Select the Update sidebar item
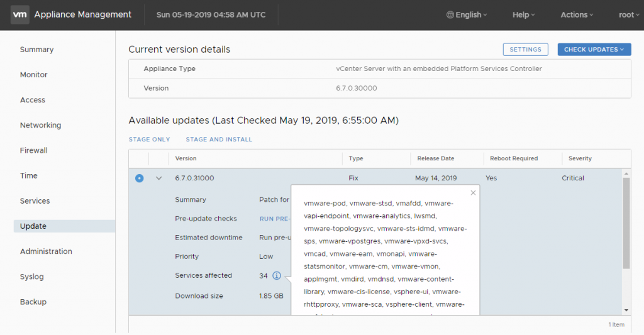Screen dimensions: 644x335 click(65, 226)
